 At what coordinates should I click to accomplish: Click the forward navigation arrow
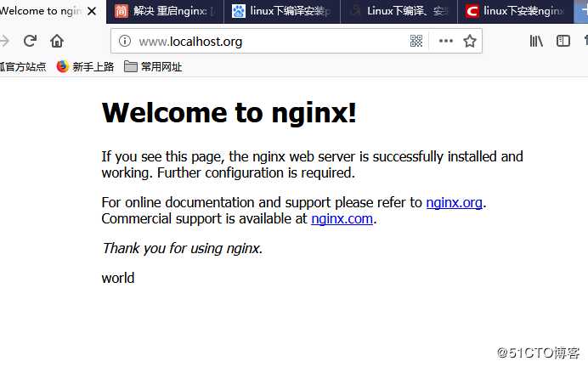[x=3, y=41]
